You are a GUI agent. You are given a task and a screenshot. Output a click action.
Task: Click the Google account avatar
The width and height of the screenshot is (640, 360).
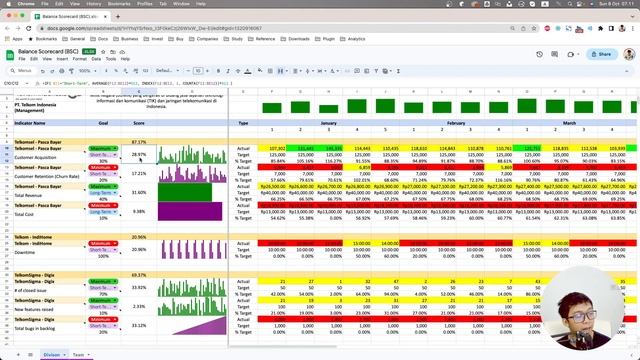pyautogui.click(x=629, y=54)
